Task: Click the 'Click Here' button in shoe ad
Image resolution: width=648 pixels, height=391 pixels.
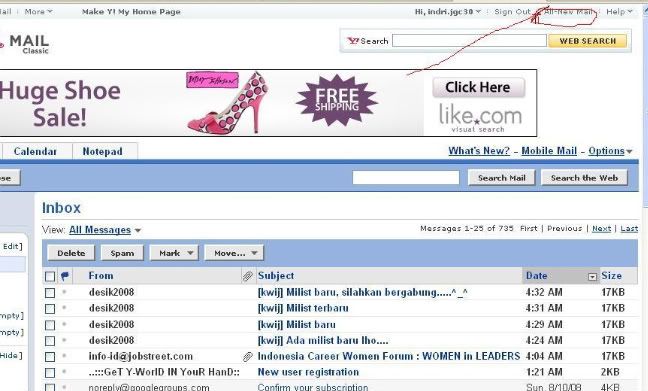Action: [479, 88]
